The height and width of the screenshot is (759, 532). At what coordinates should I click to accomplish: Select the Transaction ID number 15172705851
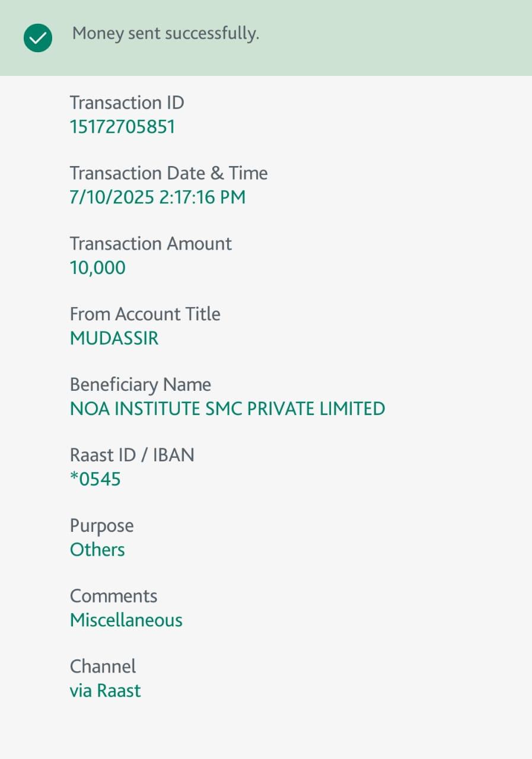(122, 127)
